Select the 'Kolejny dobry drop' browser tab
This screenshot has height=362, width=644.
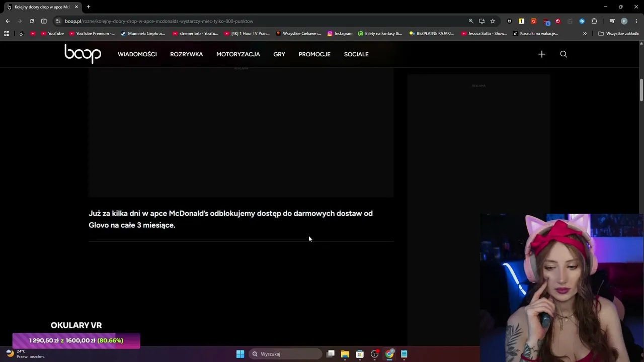point(42,7)
